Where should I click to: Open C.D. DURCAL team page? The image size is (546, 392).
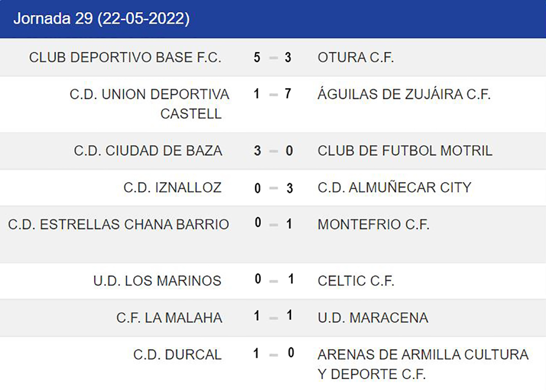coord(177,355)
